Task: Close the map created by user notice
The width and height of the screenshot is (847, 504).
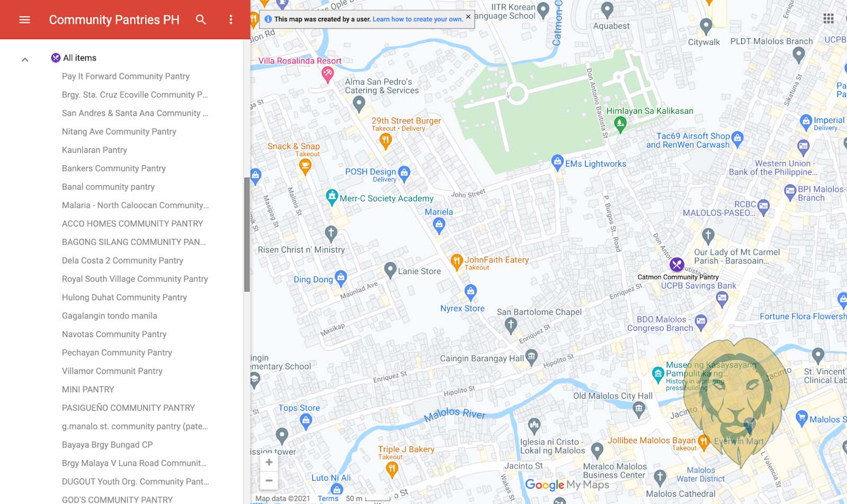Action: click(x=468, y=17)
